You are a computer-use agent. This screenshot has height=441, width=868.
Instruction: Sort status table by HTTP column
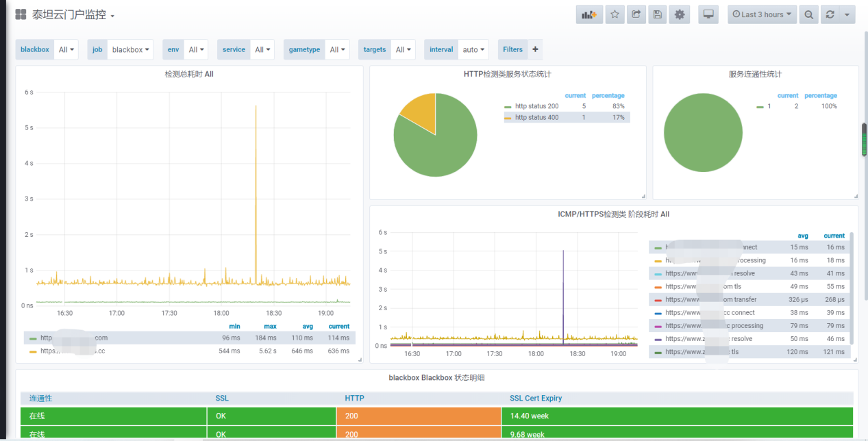pos(354,398)
